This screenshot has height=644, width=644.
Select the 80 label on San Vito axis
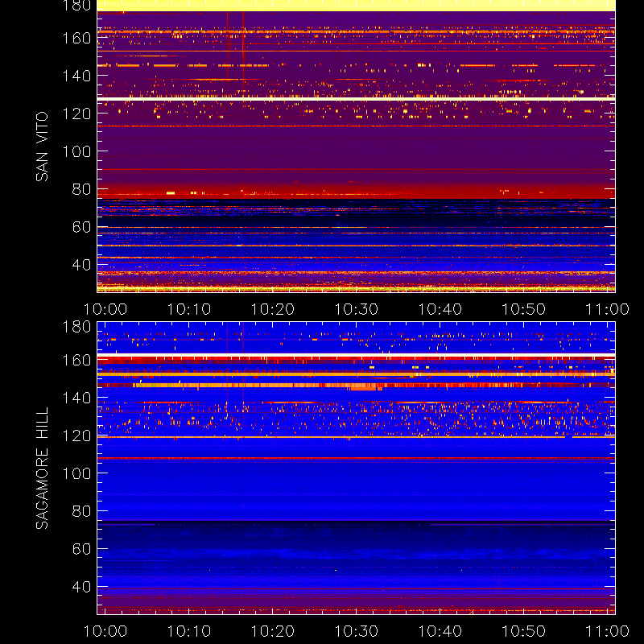point(81,189)
